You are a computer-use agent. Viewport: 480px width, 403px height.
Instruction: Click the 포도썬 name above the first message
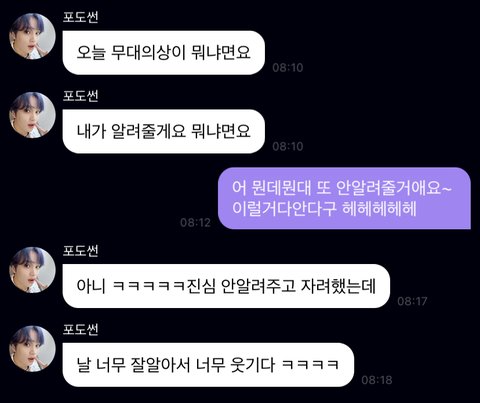coord(81,17)
